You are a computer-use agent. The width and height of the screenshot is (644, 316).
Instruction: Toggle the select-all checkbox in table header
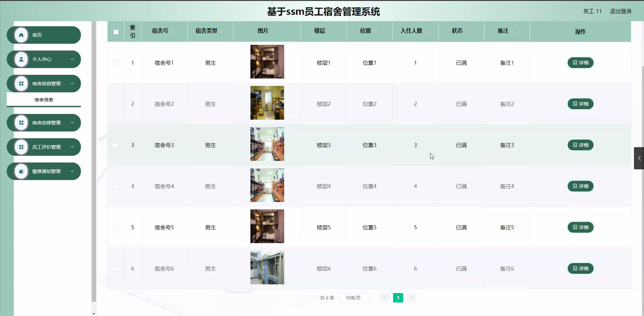(116, 32)
